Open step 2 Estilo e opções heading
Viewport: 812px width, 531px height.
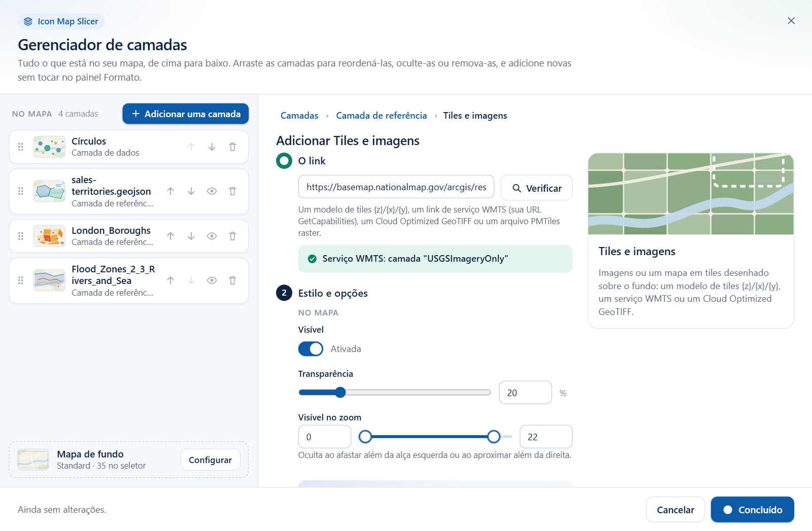pos(333,293)
